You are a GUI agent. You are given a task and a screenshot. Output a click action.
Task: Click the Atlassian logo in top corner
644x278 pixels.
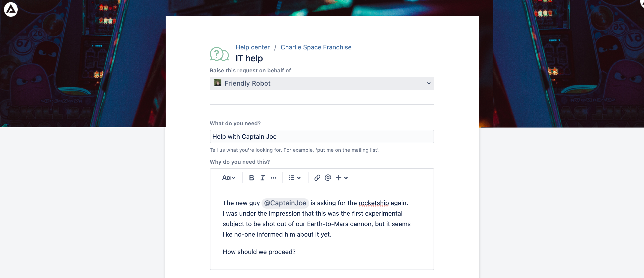click(11, 9)
